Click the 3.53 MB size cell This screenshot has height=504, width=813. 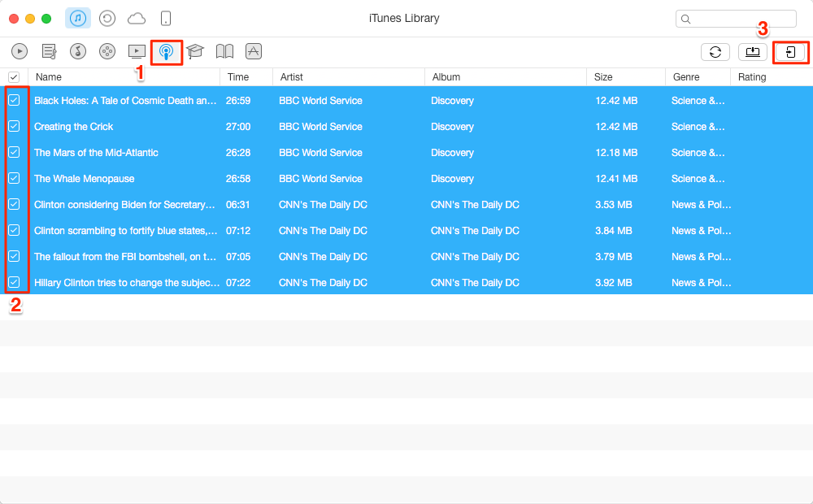pyautogui.click(x=613, y=204)
